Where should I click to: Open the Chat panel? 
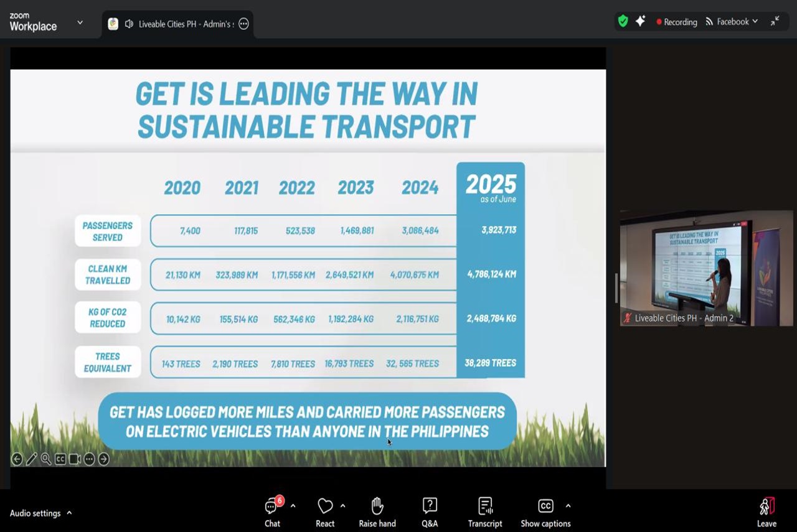click(x=272, y=512)
